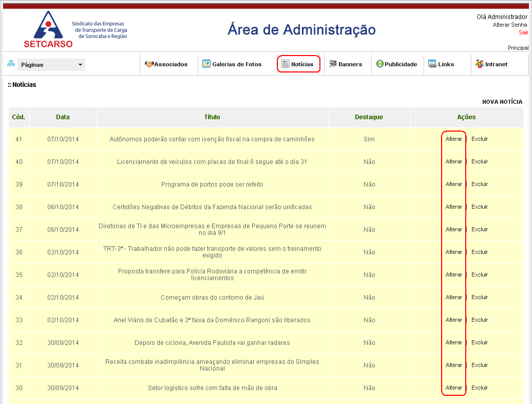The width and height of the screenshot is (532, 404).
Task: Click Alterar Senha link
Action: point(509,25)
